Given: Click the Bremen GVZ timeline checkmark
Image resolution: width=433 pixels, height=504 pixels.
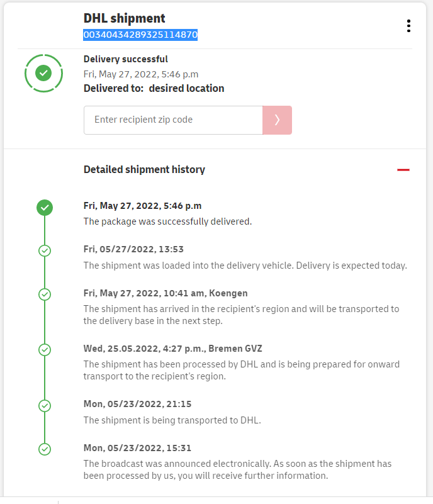Looking at the screenshot, I should click(45, 349).
